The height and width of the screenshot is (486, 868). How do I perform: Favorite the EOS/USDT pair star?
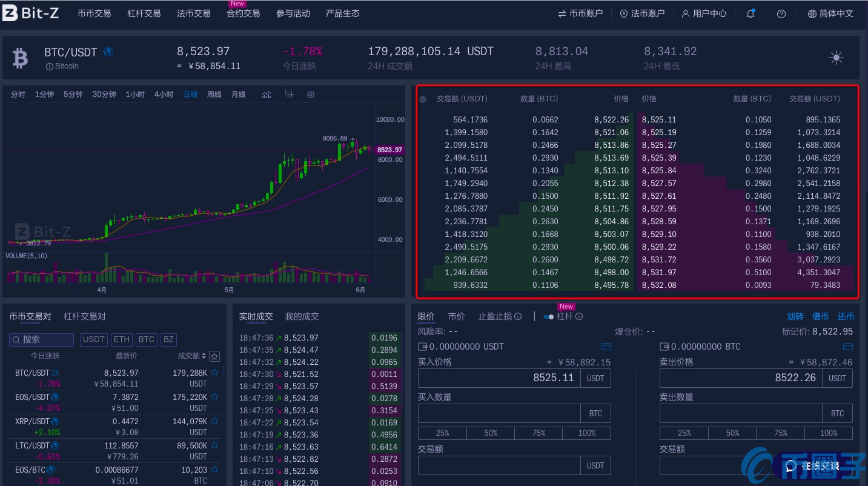[214, 397]
